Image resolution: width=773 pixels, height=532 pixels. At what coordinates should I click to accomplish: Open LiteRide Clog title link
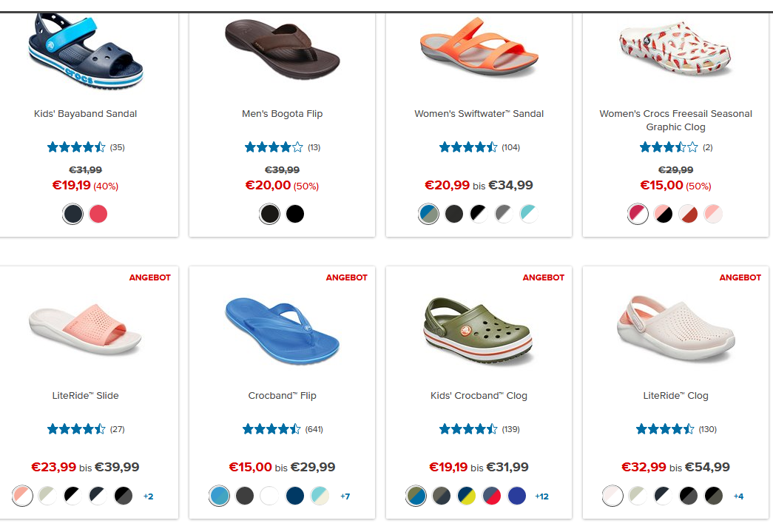tap(675, 395)
